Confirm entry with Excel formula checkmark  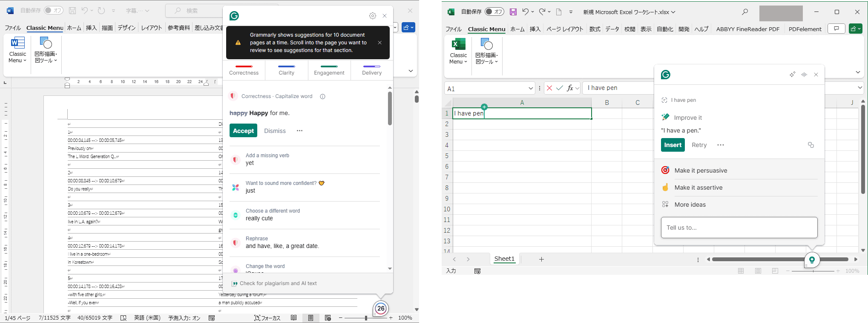pos(560,88)
